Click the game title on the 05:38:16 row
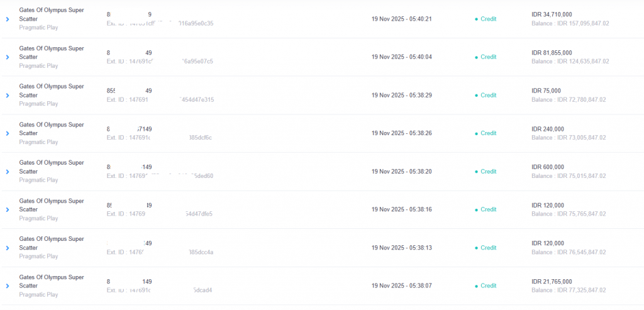The image size is (644, 310). [x=52, y=205]
